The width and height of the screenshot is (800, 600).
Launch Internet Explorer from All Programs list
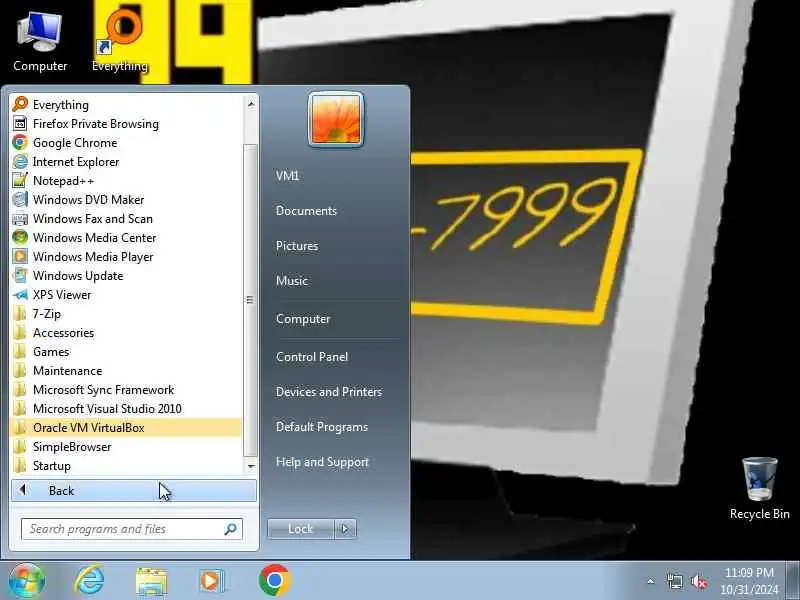pos(126,162)
